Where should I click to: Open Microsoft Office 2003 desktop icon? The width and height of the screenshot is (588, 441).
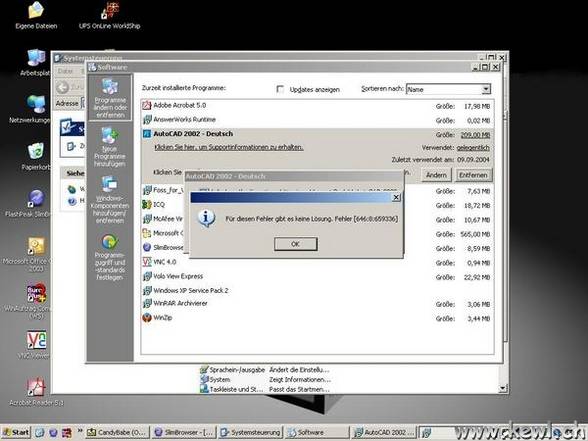(35, 254)
